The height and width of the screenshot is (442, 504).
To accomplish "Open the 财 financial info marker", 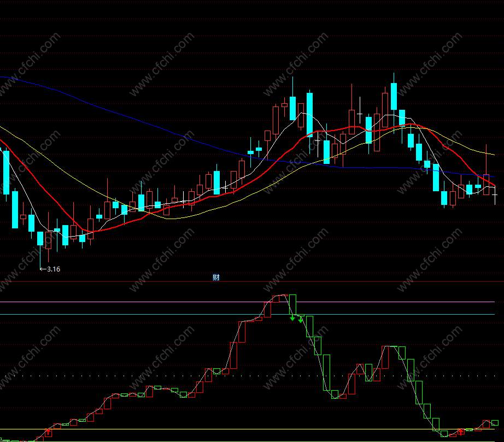I will tap(216, 277).
